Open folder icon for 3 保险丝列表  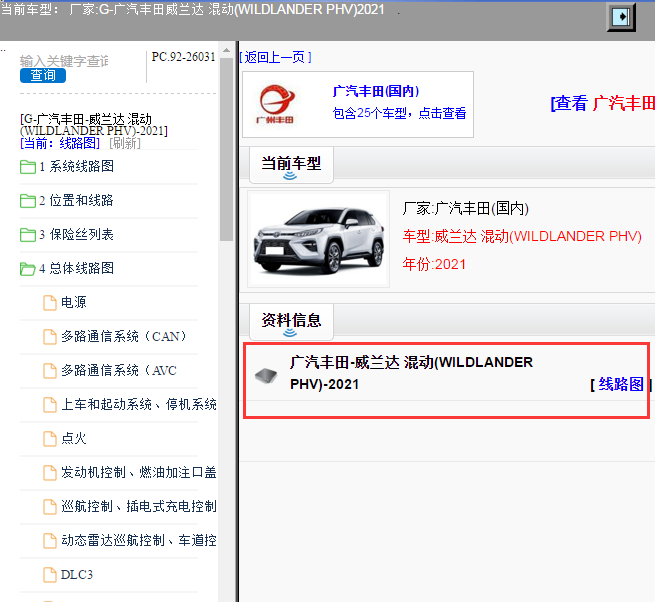[28, 235]
